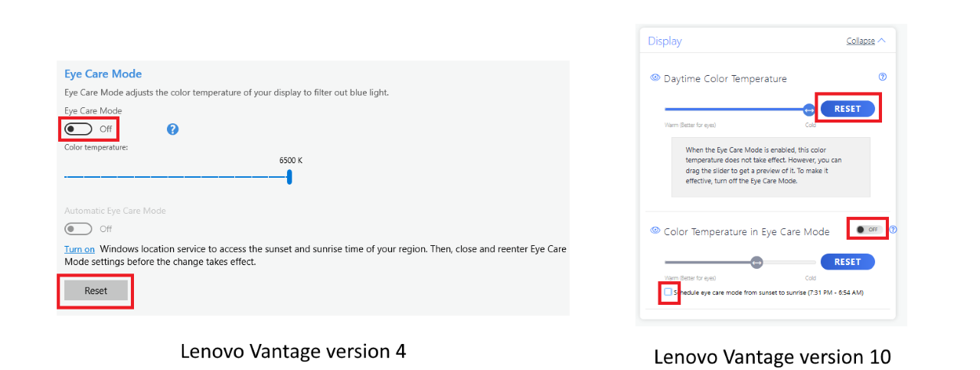Click RESET beside Eye Care Mode temperature slider
Screen dimensions: 980x370
848,262
